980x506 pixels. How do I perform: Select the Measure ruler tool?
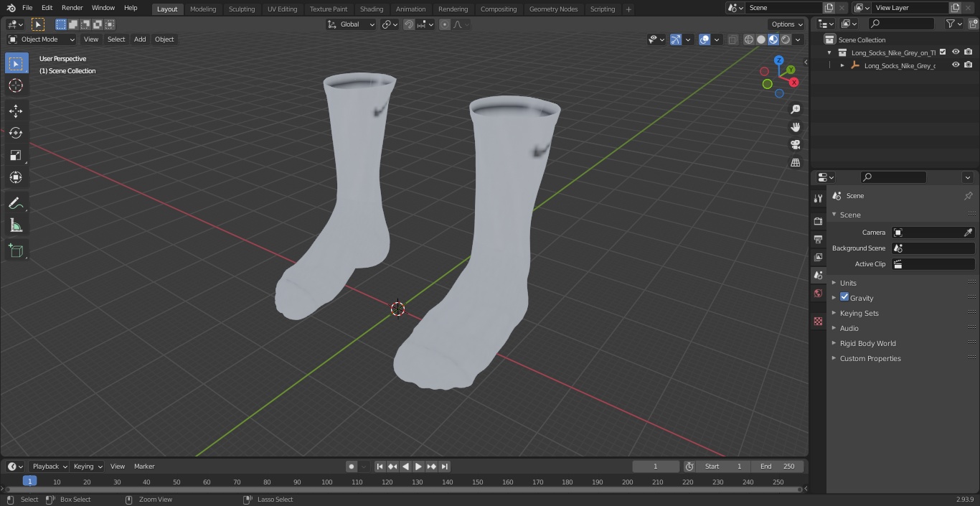click(17, 226)
